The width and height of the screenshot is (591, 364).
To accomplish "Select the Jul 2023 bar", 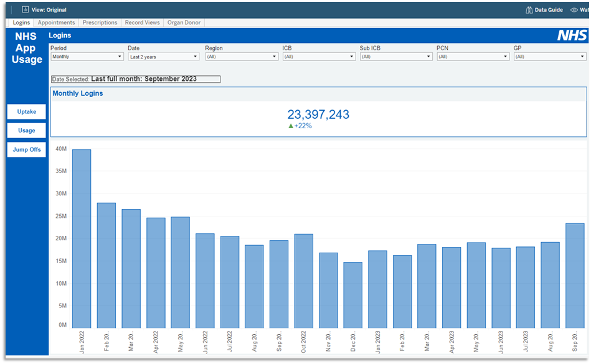I will coord(526,287).
